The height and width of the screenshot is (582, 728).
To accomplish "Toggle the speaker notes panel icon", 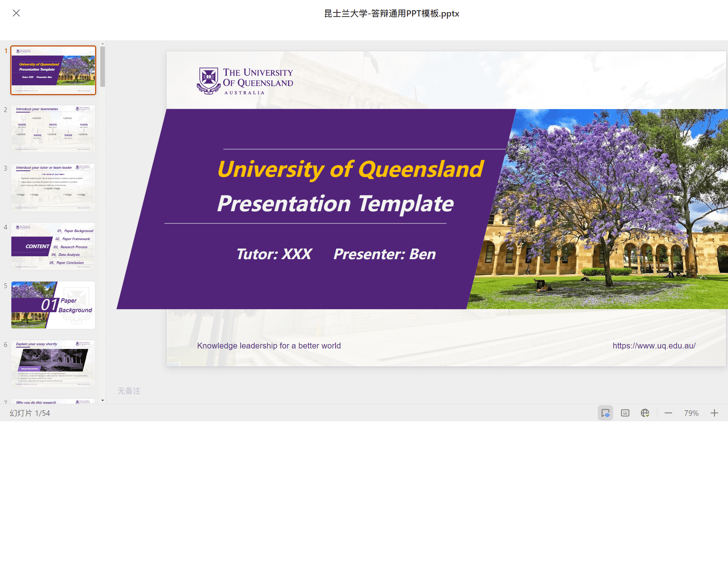I will coord(625,413).
